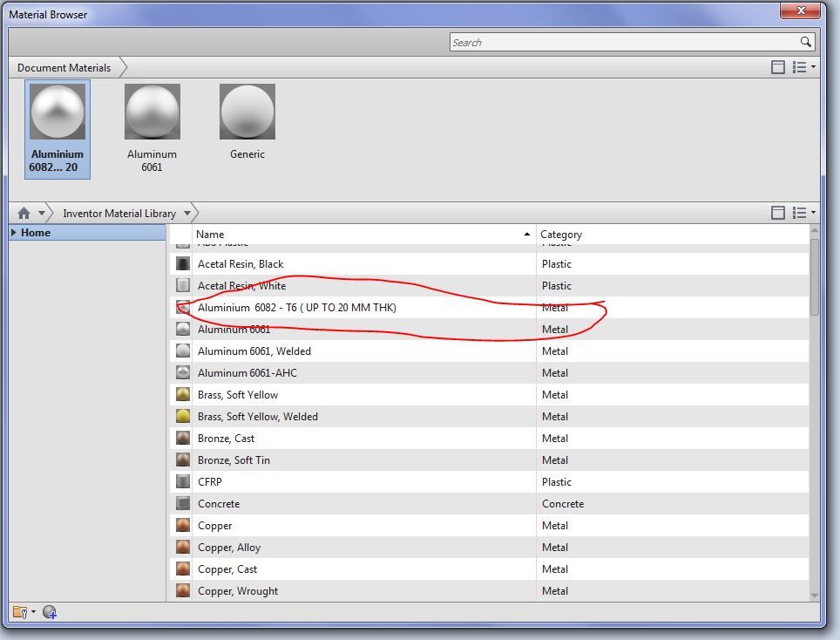This screenshot has width=840, height=640.
Task: Click Aluminum 6061 row swatch icon
Action: click(183, 329)
